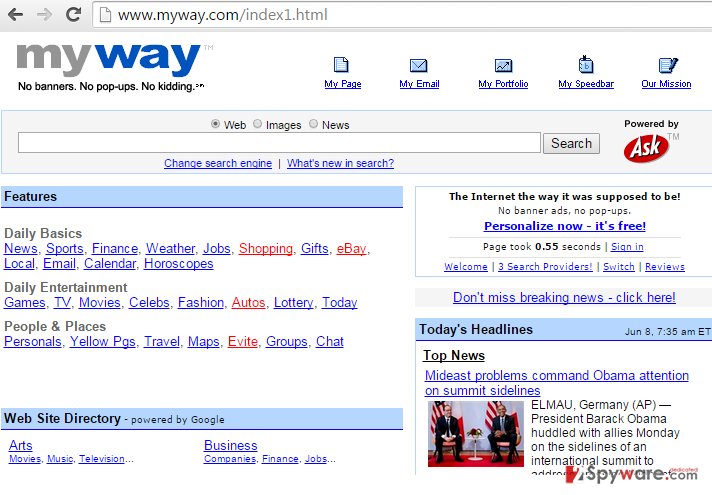Open the Calendar link
Viewport: 712px width, 495px height.
coord(110,264)
